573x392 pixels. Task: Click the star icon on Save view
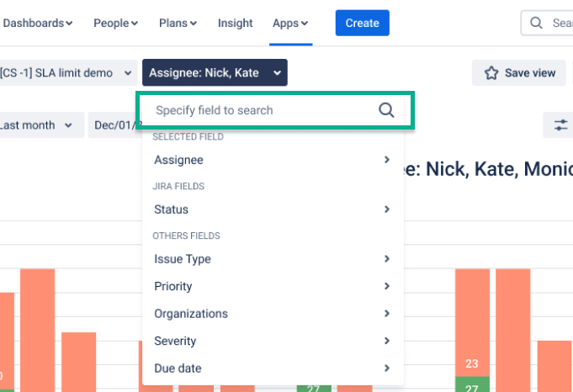click(x=491, y=73)
